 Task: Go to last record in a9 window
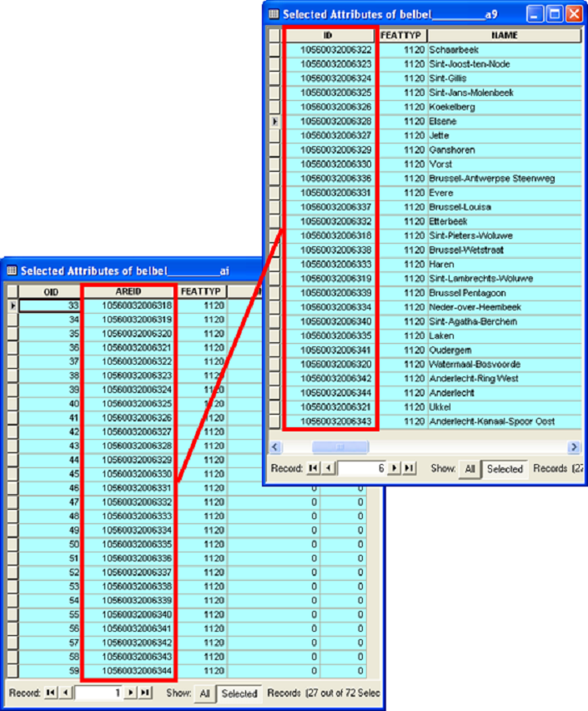click(x=410, y=468)
